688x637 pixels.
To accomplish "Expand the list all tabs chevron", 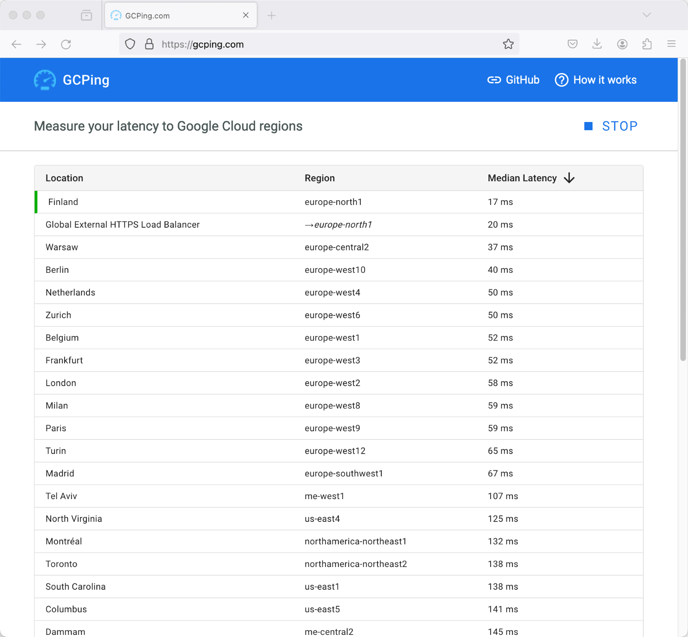I will (646, 15).
